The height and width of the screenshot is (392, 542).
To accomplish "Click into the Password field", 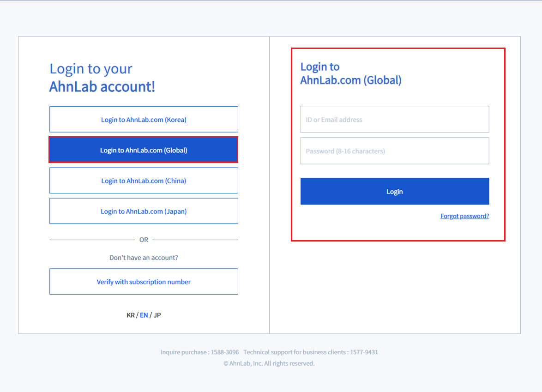I will tap(395, 151).
